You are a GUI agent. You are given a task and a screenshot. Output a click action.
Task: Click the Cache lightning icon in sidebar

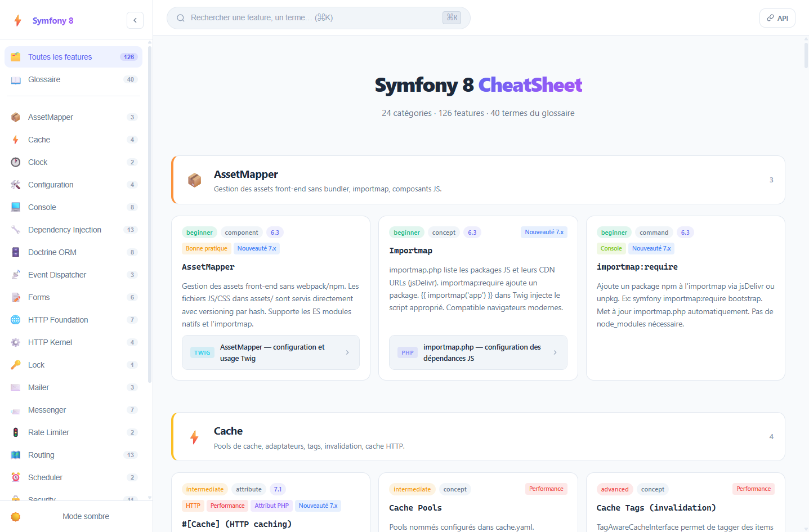click(x=16, y=140)
